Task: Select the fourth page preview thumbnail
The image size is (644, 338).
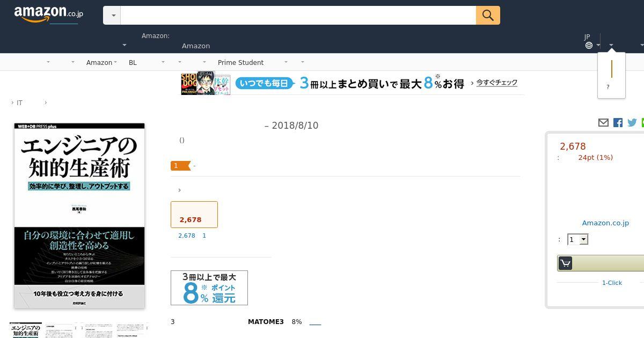Action: (132, 330)
